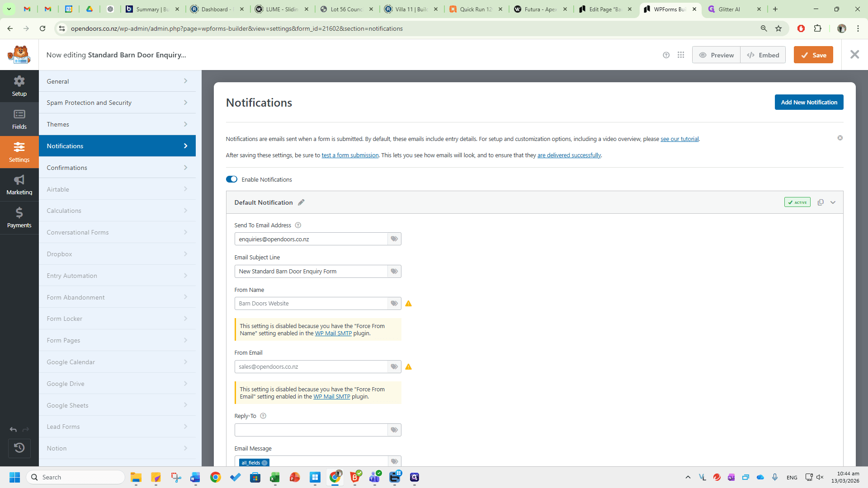
Task: Open the Embed form option
Action: [763, 55]
